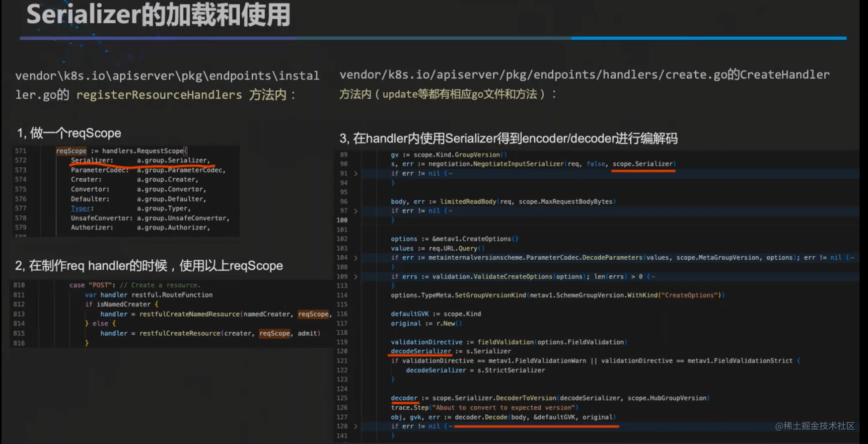Click the "Authorizer:" field name on line 579
The height and width of the screenshot is (444, 868).
coord(92,227)
